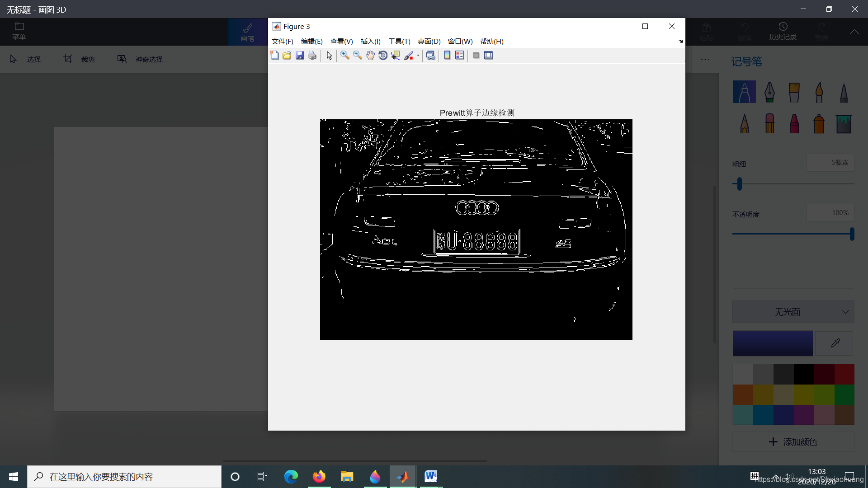This screenshot has height=488, width=868.
Task: Toggle the Edit Plot arrow tool
Action: coord(329,55)
